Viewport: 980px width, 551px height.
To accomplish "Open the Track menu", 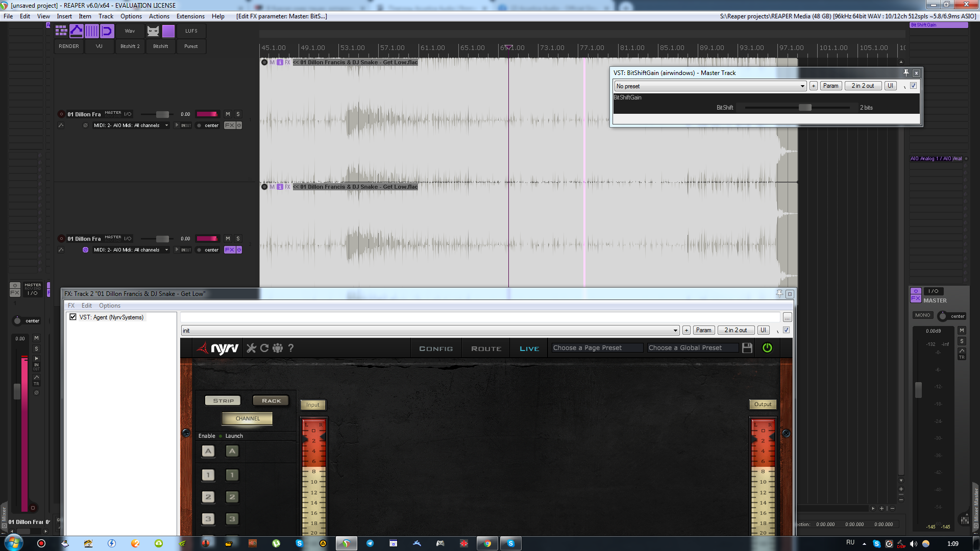I will coord(106,16).
